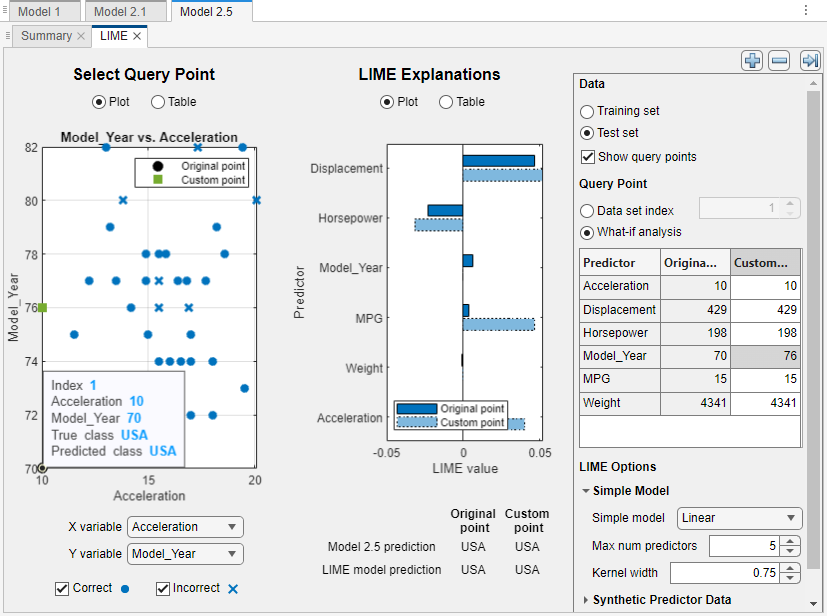Disable the Incorrect points checkbox

click(162, 588)
